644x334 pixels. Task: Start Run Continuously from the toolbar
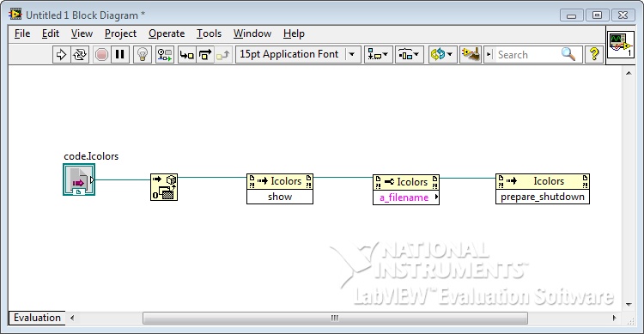pyautogui.click(x=80, y=55)
